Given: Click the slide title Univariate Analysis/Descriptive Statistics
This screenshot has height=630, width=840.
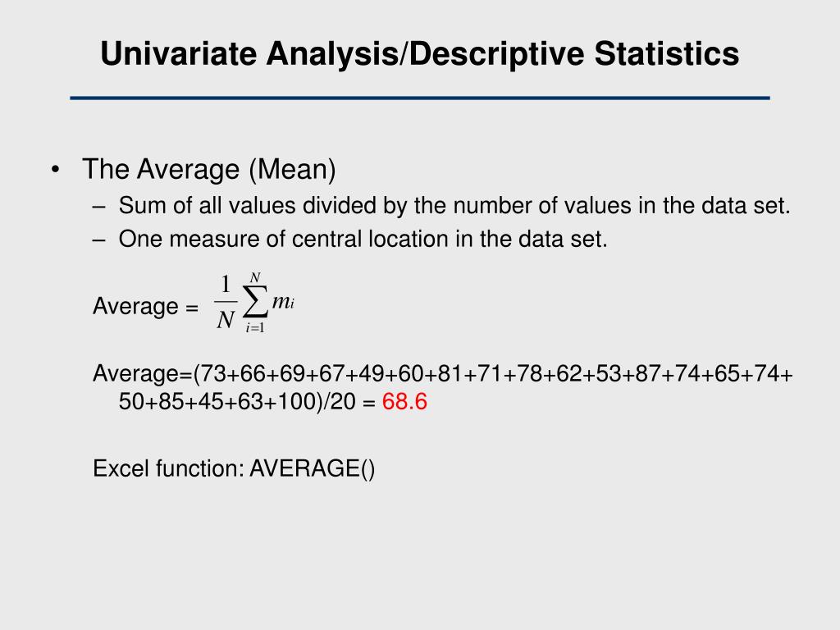Looking at the screenshot, I should click(x=419, y=53).
